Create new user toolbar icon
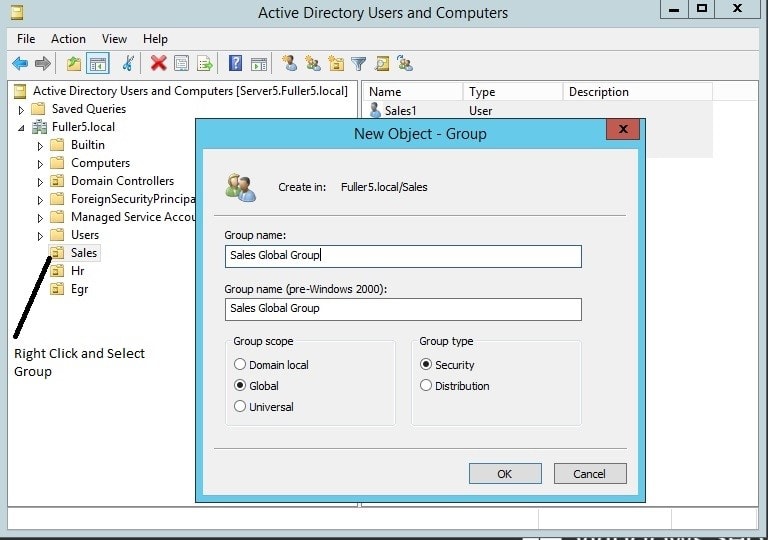The width and height of the screenshot is (768, 540). 289,63
